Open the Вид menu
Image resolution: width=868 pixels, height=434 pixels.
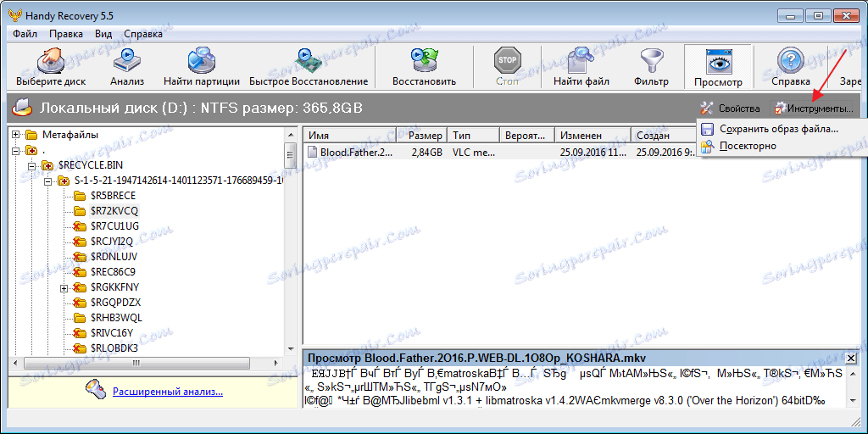pyautogui.click(x=103, y=34)
